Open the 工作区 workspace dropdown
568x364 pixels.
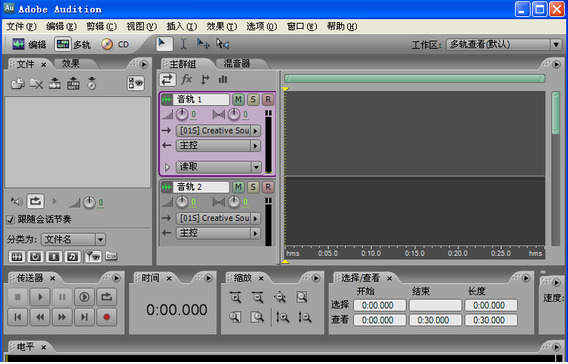tap(504, 45)
